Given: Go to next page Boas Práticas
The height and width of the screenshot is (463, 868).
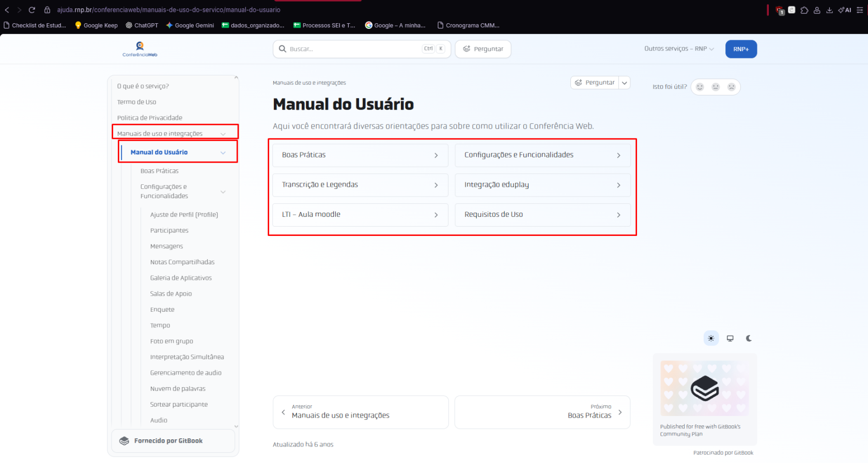Looking at the screenshot, I should click(x=542, y=412).
